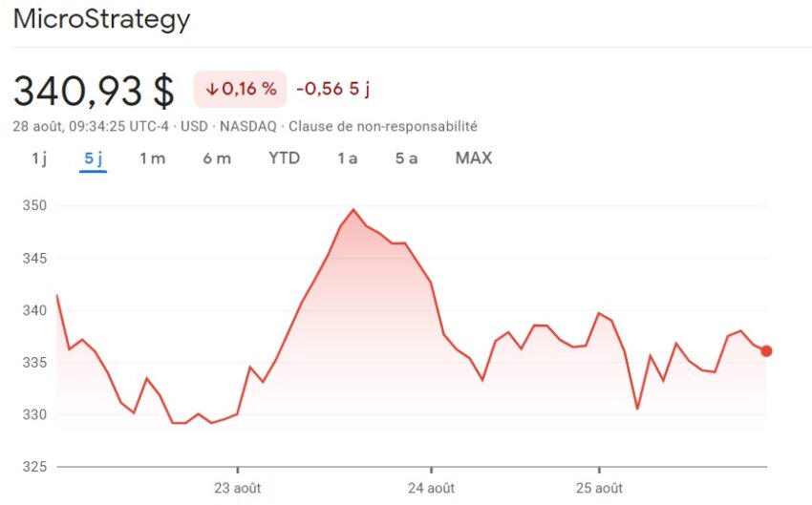The height and width of the screenshot is (505, 812).
Task: Select the 1 j time range tab
Action: 39,158
